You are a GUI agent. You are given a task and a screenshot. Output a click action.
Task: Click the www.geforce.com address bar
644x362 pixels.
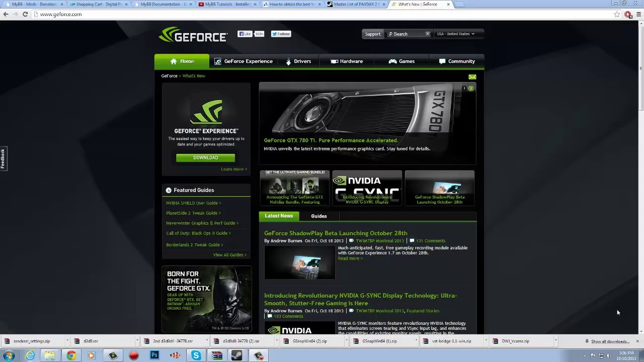point(322,14)
